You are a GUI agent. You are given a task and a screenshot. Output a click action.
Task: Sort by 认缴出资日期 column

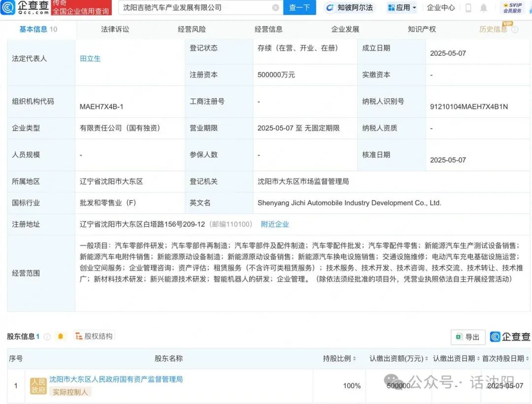click(478, 359)
